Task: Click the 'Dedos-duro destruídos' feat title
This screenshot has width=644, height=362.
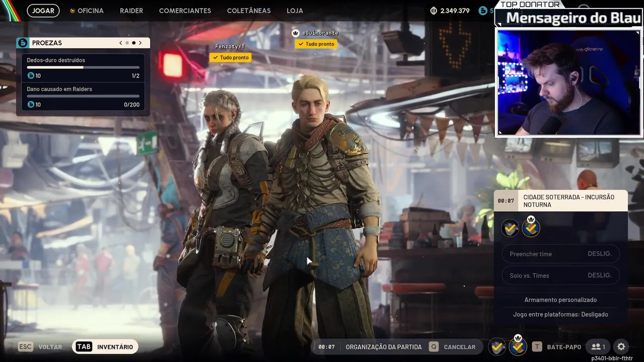Action: coord(56,60)
